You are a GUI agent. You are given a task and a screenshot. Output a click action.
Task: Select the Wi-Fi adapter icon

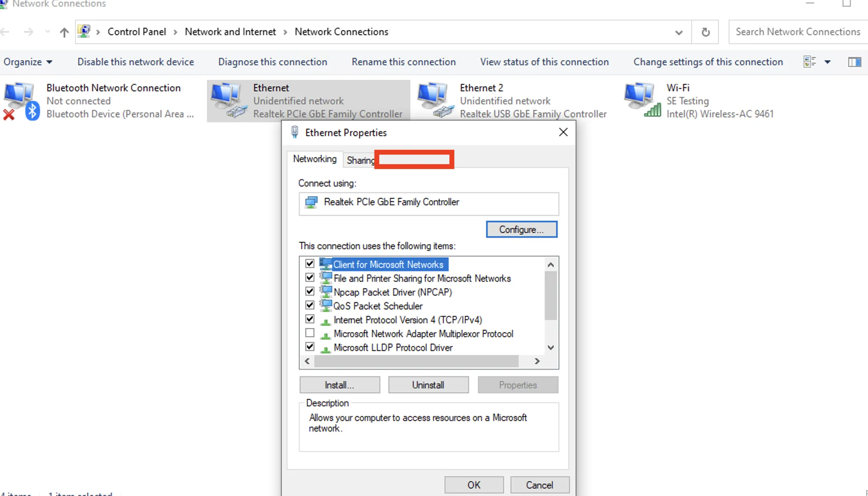click(642, 100)
